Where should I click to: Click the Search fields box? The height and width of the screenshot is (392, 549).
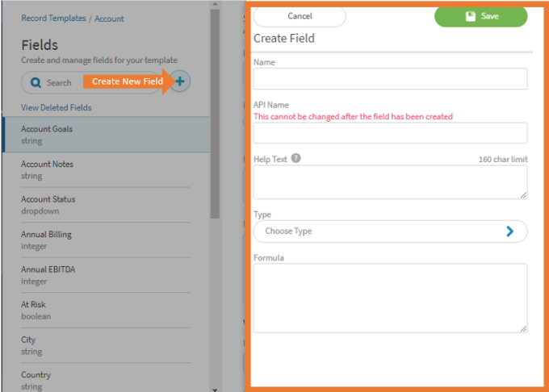tap(91, 83)
